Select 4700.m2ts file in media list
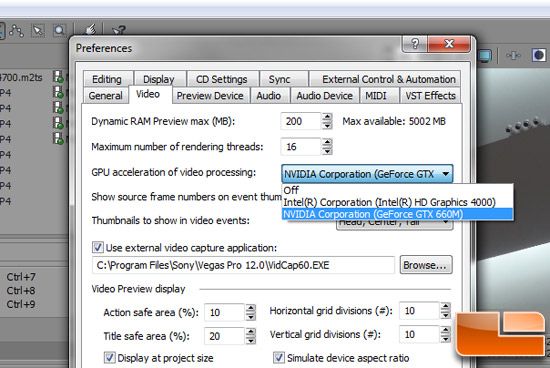The height and width of the screenshot is (368, 550). [21, 77]
